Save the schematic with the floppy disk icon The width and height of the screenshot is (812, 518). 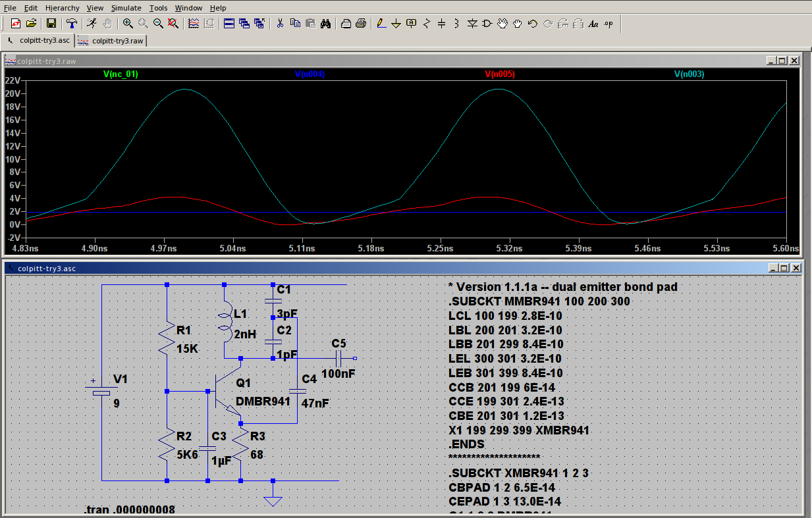pyautogui.click(x=51, y=24)
